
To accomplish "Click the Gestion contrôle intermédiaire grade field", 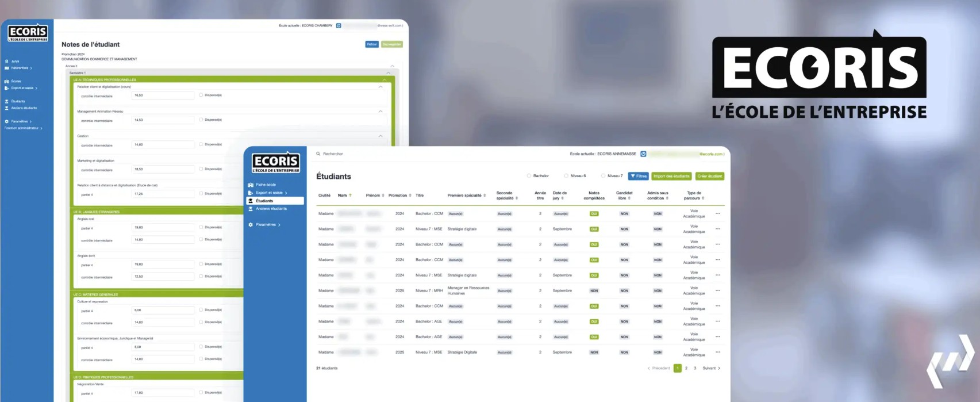I will pyautogui.click(x=163, y=145).
